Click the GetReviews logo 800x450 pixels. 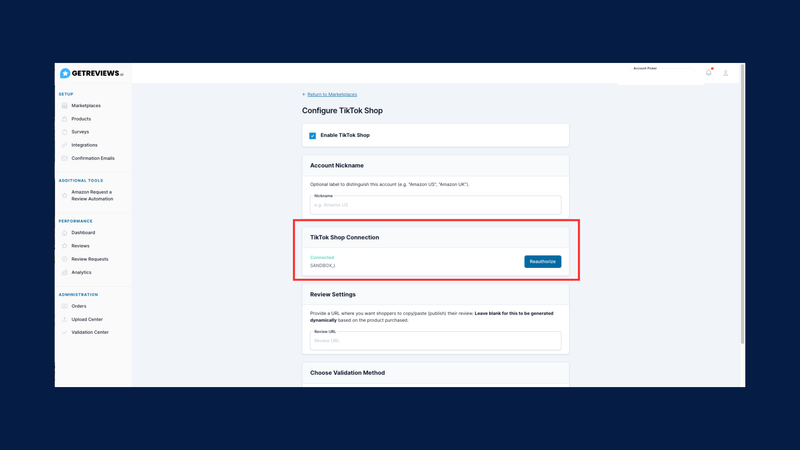(x=92, y=73)
